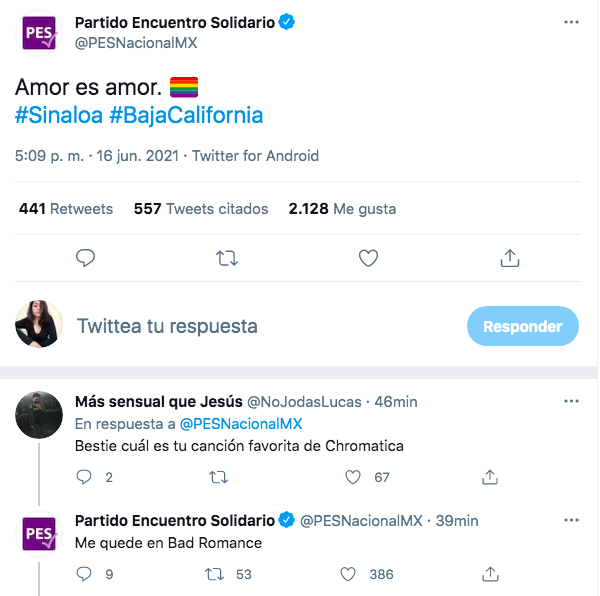The height and width of the screenshot is (596, 600).
Task: Open more options for the main tweet
Action: [571, 23]
